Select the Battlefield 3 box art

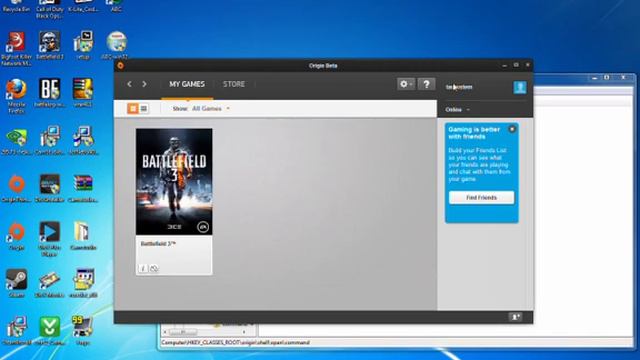174,182
